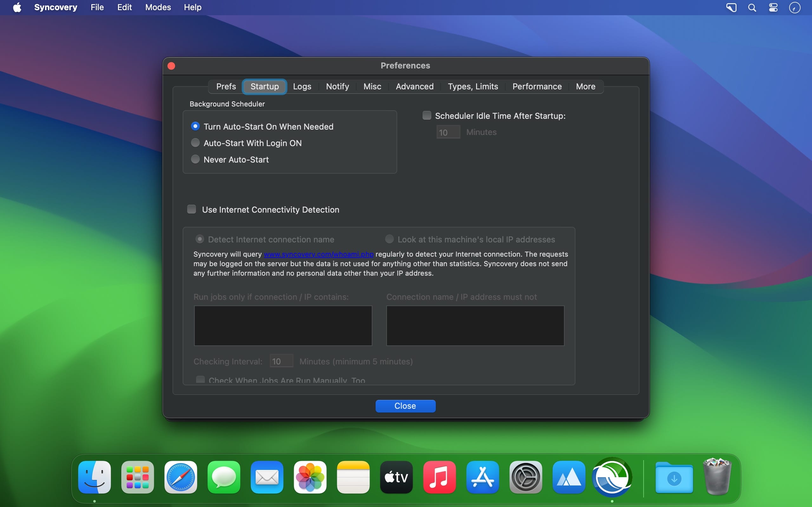
Task: Open Finder from the Dock
Action: [x=95, y=477]
